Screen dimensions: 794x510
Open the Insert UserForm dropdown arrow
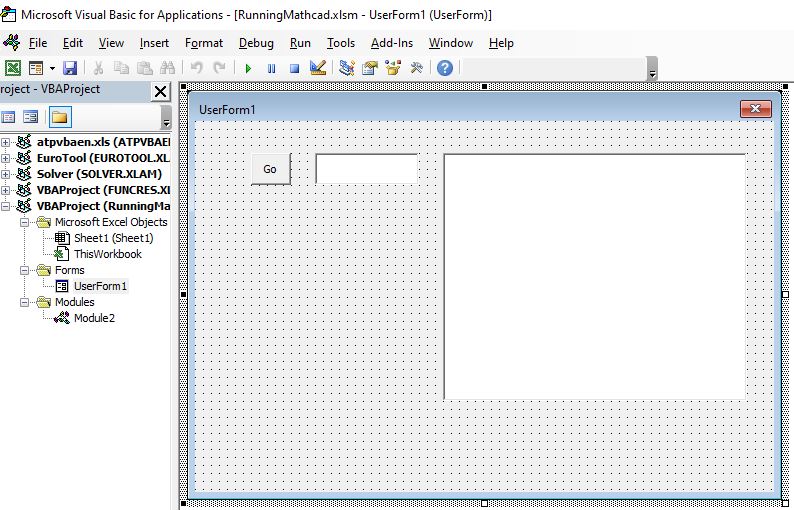(x=51, y=69)
